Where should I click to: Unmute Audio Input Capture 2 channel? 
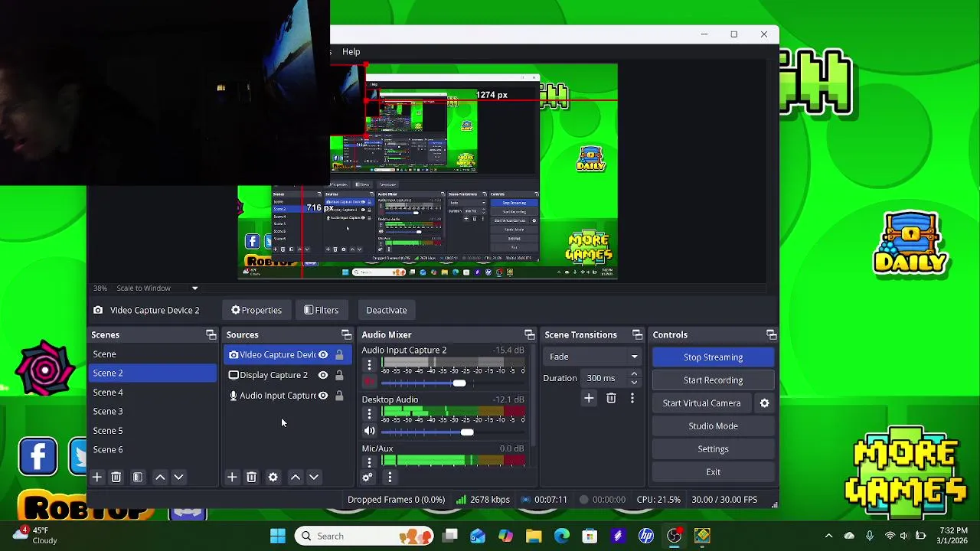[369, 383]
